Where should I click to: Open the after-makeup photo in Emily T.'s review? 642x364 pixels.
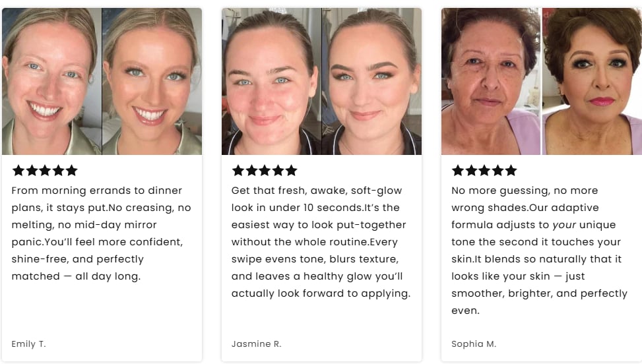(152, 81)
